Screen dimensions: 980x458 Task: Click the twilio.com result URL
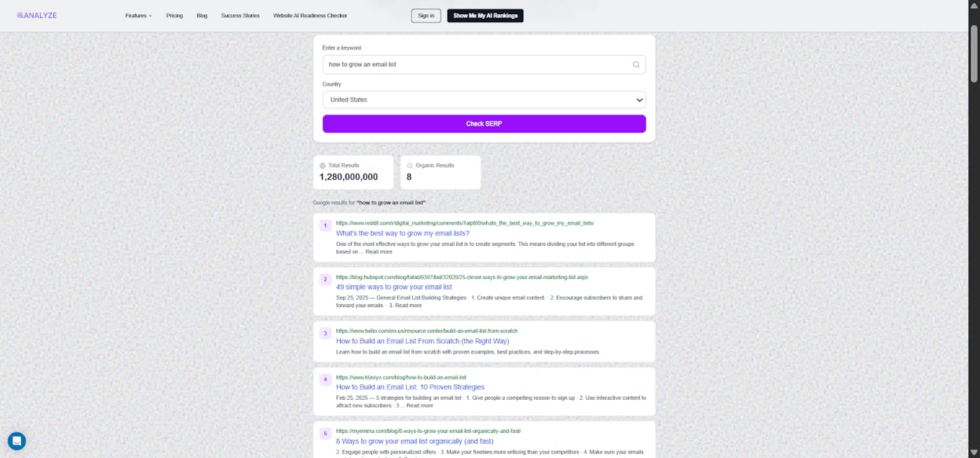tap(426, 331)
